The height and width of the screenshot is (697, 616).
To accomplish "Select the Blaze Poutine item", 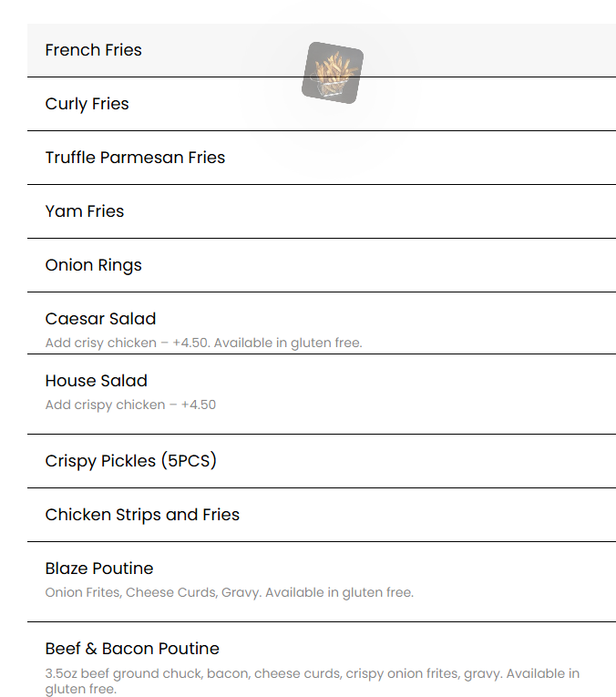I will [x=99, y=569].
